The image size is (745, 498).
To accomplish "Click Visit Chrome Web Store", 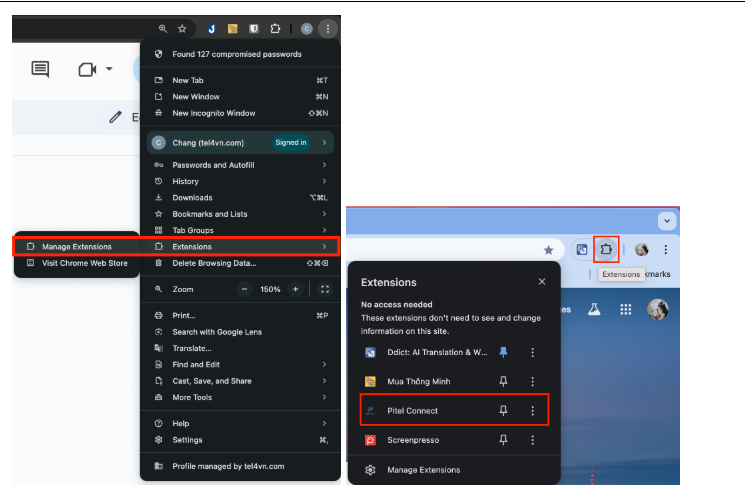I will click(x=76, y=263).
